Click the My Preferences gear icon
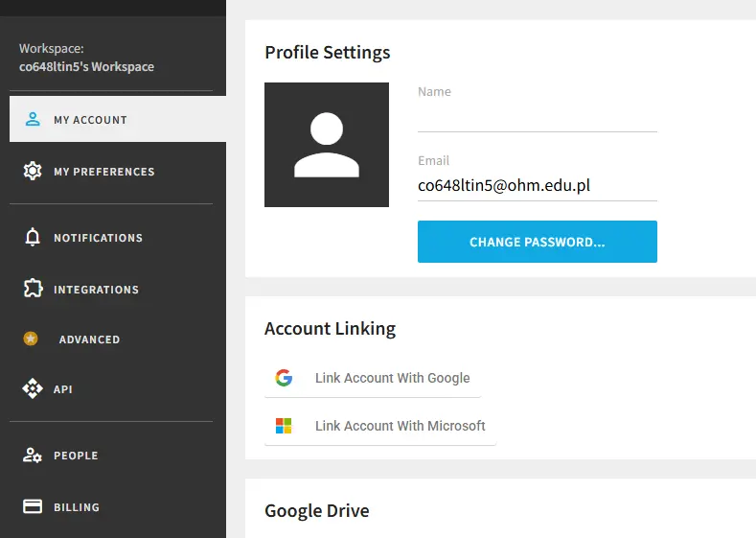This screenshot has width=756, height=538. click(33, 171)
